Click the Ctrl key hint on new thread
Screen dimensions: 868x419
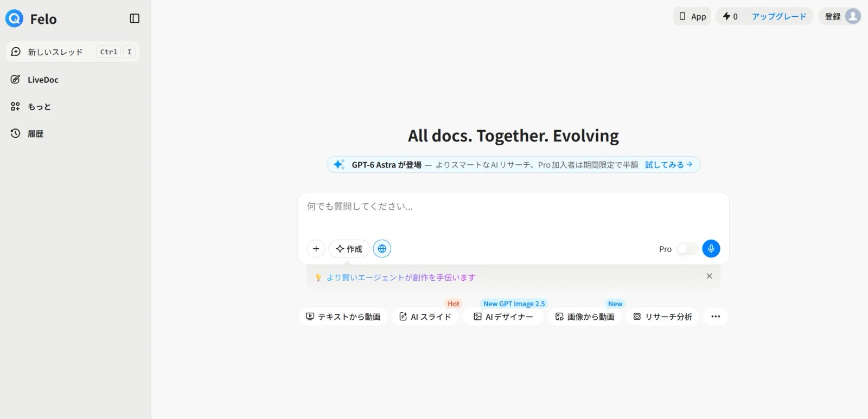(x=108, y=52)
